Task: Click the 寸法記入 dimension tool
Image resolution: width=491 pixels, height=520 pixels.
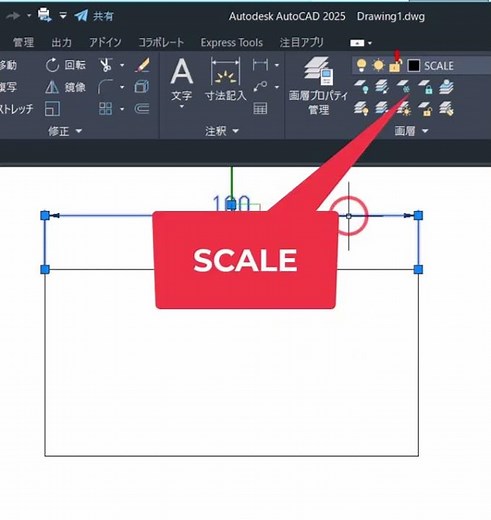Action: [x=226, y=79]
